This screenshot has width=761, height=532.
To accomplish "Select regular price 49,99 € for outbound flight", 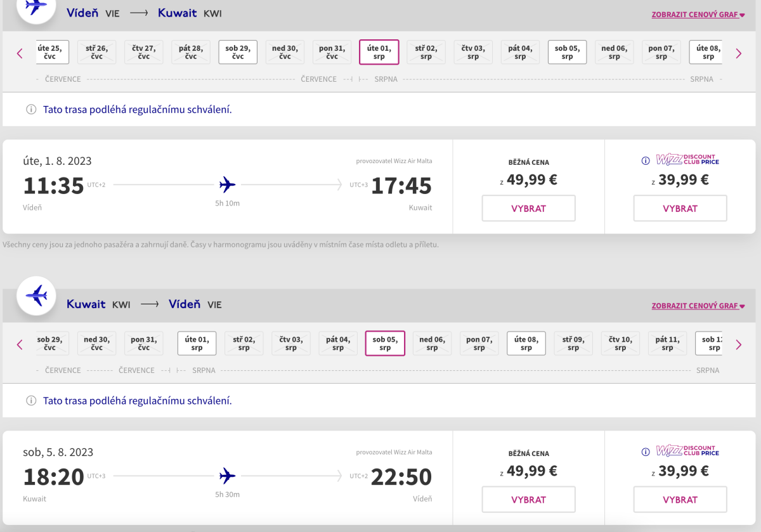I will (x=528, y=209).
